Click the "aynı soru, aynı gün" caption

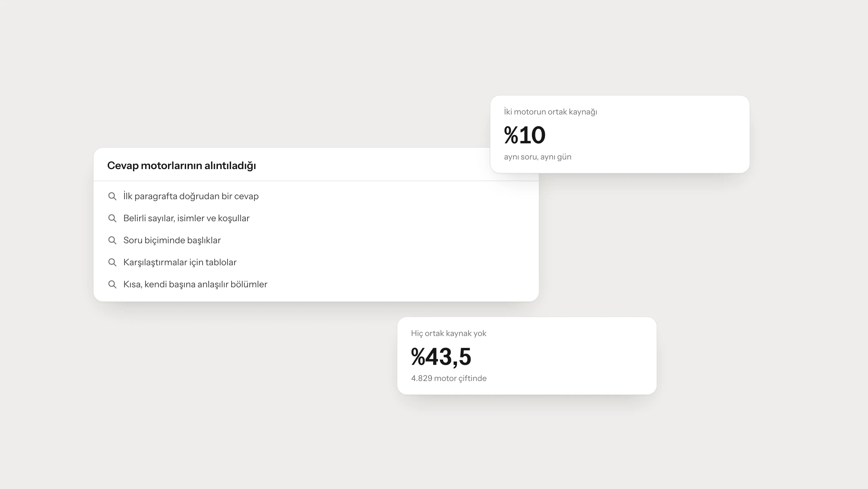point(538,157)
